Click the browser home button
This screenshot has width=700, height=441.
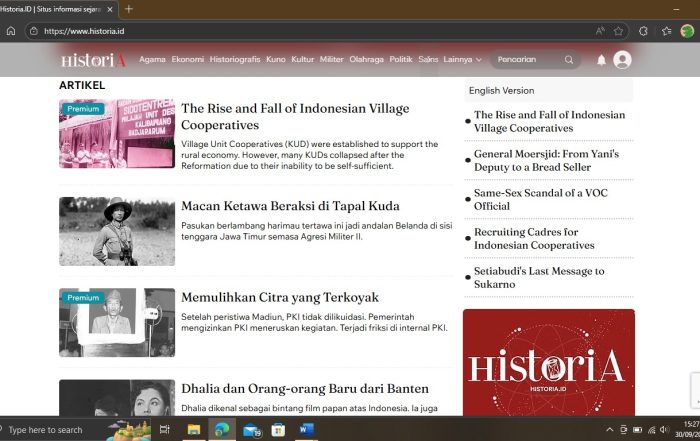[x=11, y=31]
